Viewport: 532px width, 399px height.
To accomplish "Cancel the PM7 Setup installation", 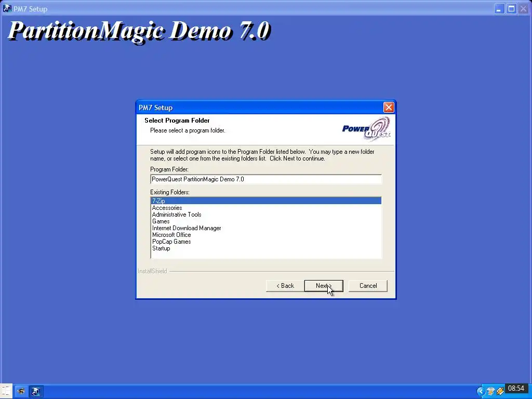I will point(368,286).
